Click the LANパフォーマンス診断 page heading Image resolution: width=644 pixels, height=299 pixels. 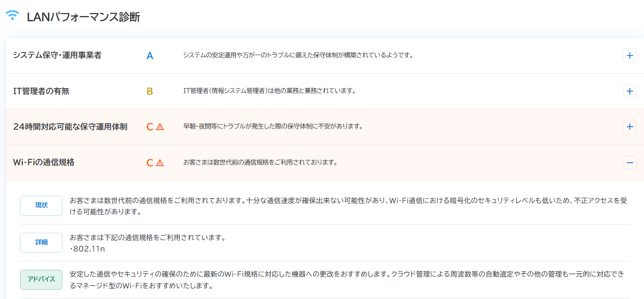[x=83, y=17]
